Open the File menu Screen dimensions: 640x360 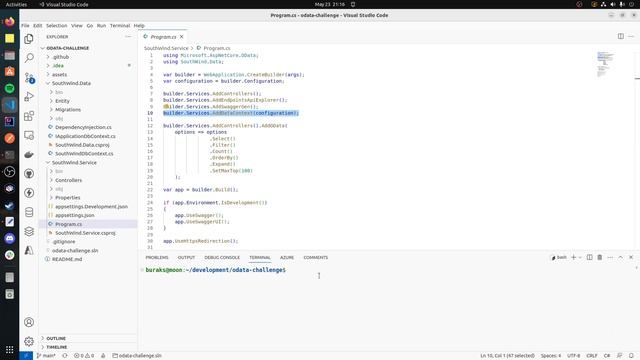click(x=25, y=25)
